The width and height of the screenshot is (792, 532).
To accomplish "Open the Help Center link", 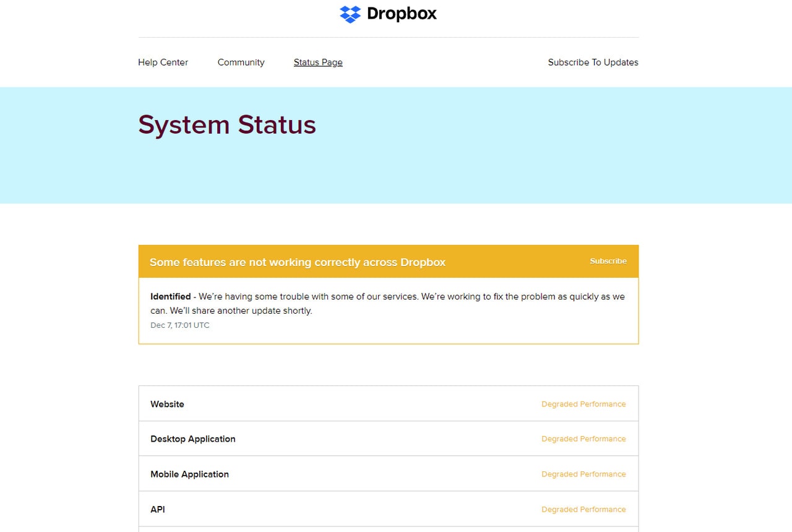I will click(163, 62).
